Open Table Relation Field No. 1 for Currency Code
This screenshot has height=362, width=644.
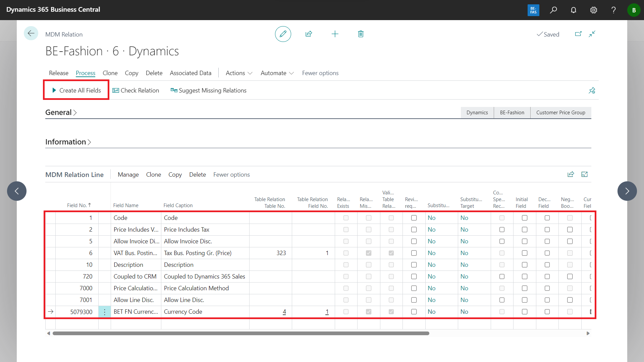click(x=327, y=312)
